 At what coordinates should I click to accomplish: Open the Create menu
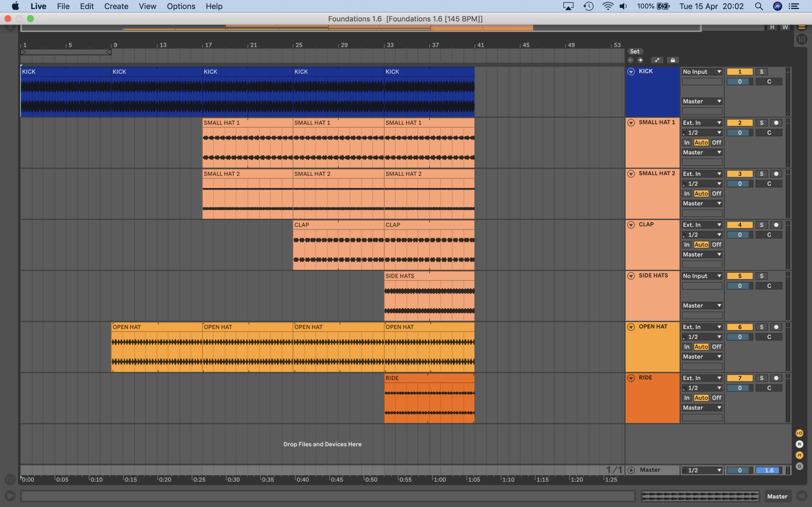[116, 6]
